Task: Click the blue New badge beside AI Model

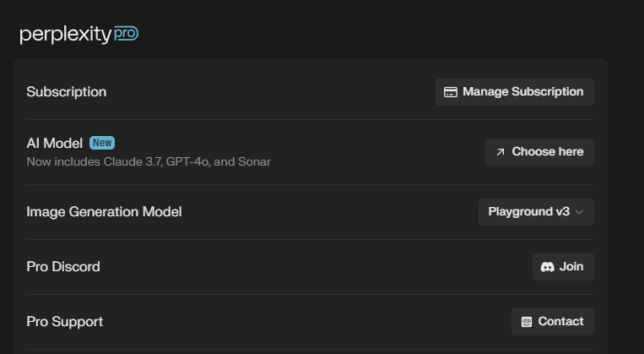Action: (102, 143)
